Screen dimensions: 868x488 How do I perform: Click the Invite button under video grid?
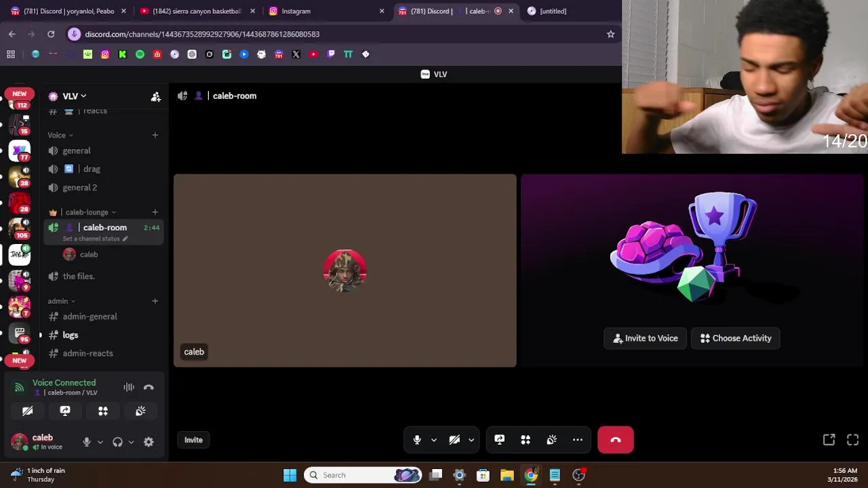coord(193,440)
